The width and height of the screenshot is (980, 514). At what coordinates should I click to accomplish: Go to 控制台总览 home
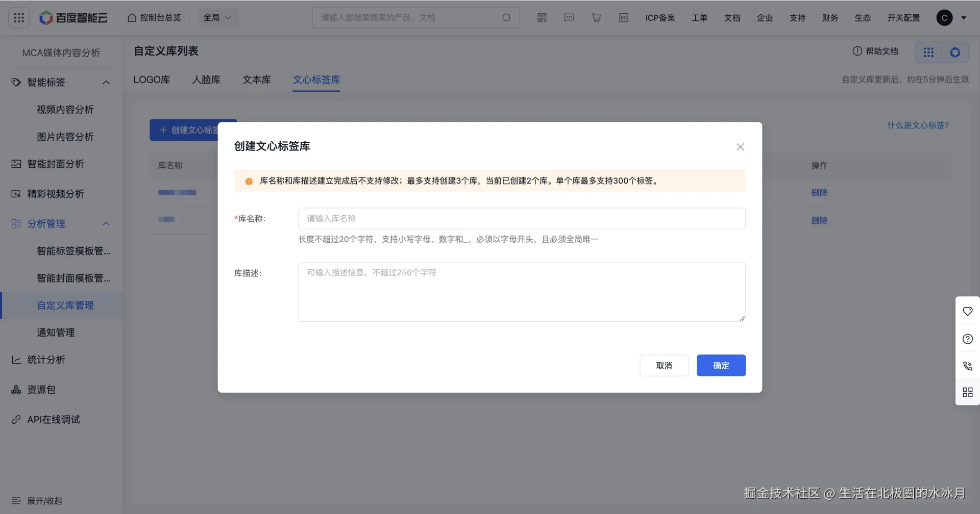(x=154, y=18)
